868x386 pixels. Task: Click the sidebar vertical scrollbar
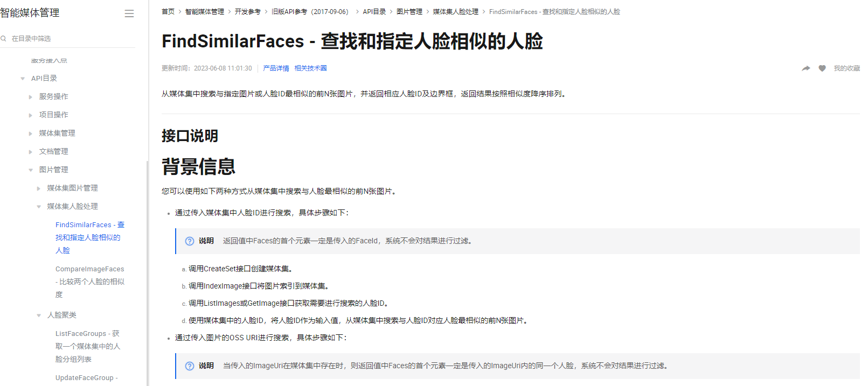point(147,273)
